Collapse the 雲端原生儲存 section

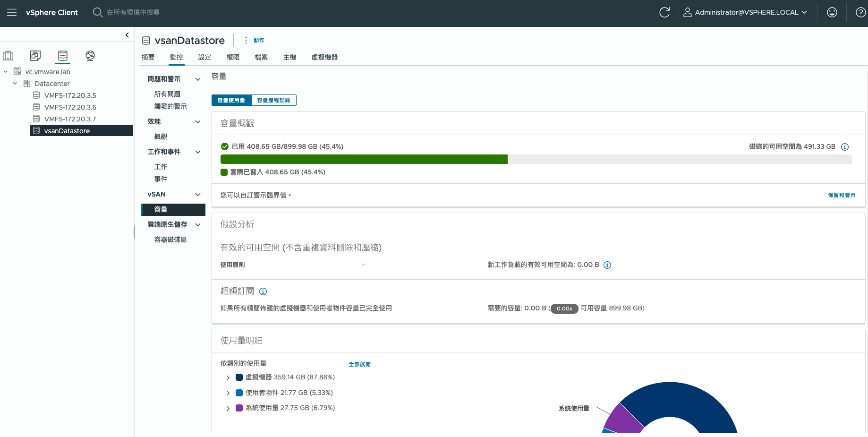(198, 225)
